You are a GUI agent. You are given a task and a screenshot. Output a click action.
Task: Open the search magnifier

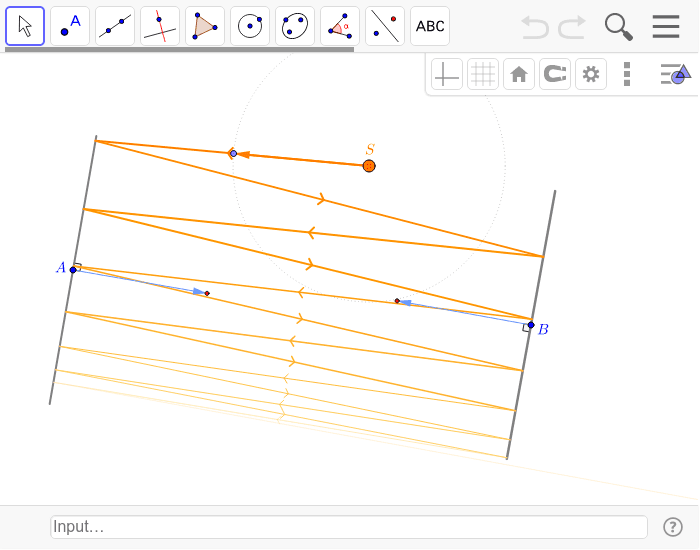618,27
